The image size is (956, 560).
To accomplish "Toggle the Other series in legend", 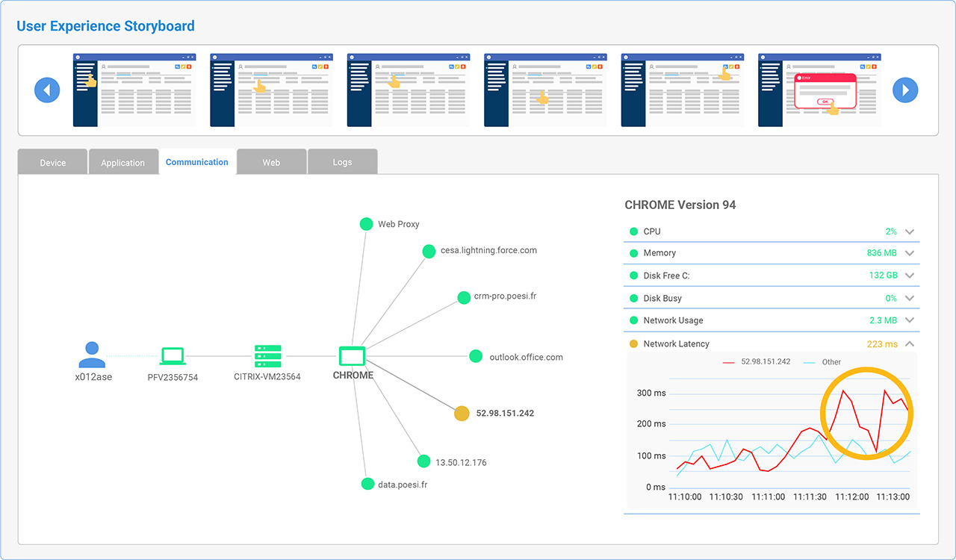I will [822, 362].
